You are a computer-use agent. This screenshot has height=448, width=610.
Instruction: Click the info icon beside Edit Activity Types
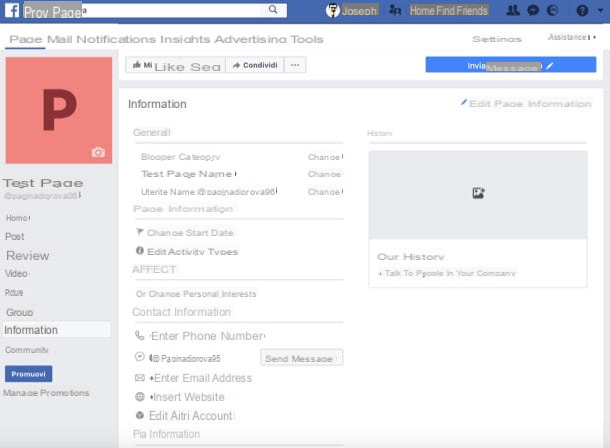coord(140,251)
